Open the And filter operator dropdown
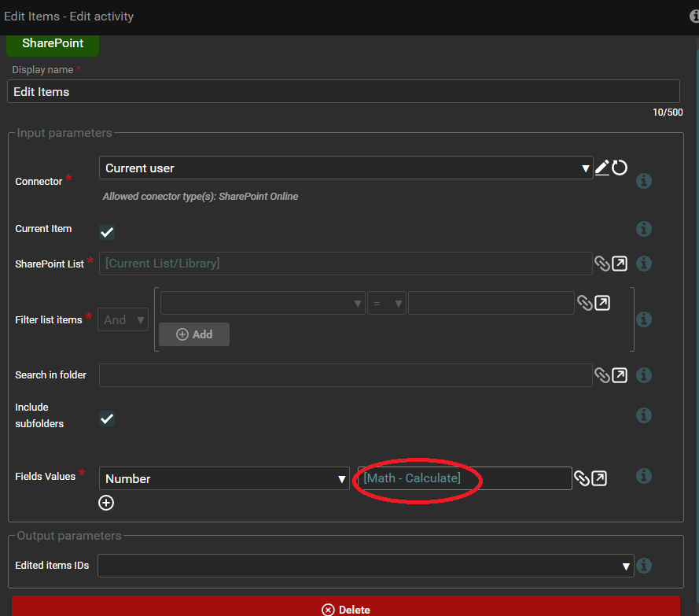This screenshot has width=699, height=616. [x=123, y=319]
